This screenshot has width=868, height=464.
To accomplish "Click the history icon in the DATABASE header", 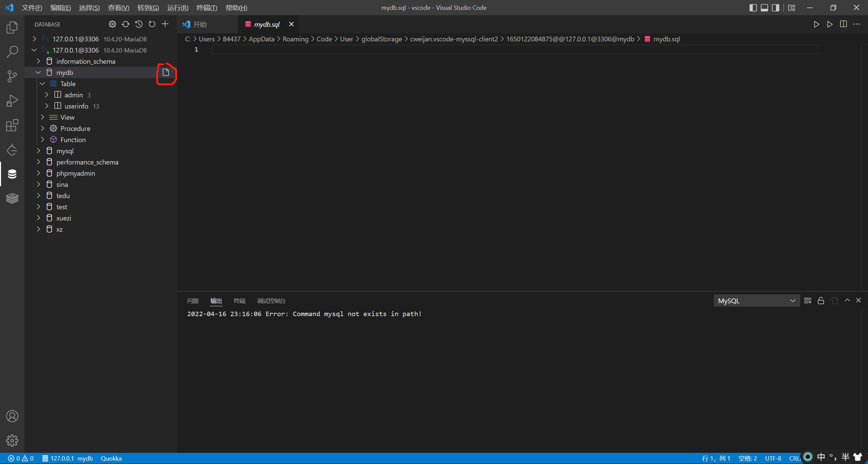I will click(139, 24).
